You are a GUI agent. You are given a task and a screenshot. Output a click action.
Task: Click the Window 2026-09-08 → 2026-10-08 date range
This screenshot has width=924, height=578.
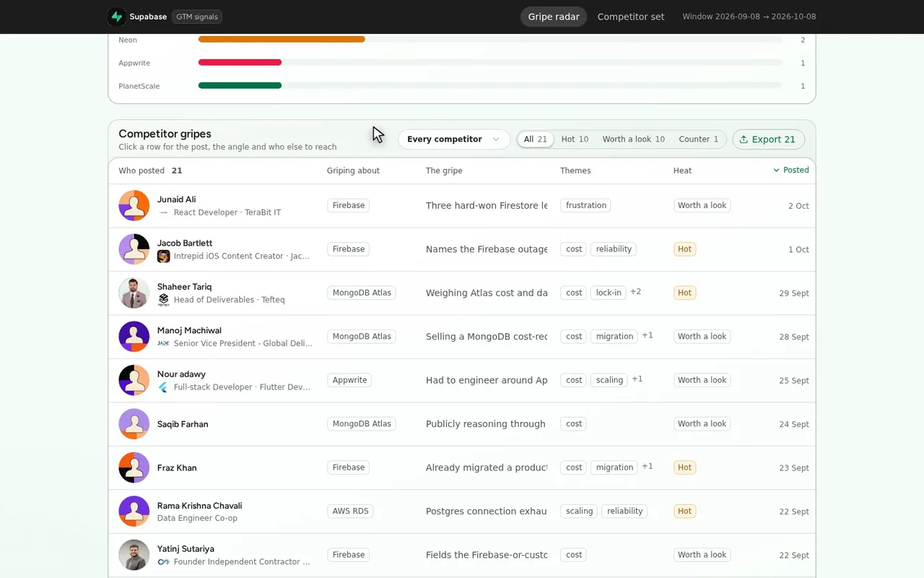coord(749,17)
